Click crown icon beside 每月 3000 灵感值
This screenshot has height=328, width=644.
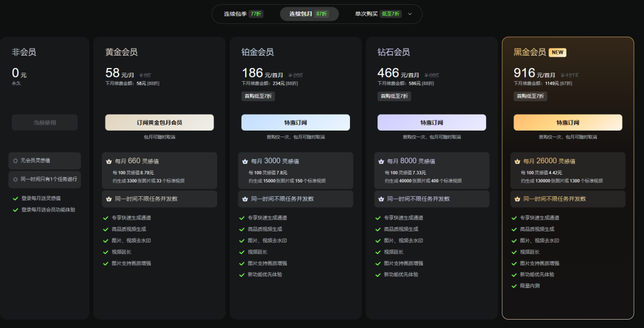click(245, 161)
